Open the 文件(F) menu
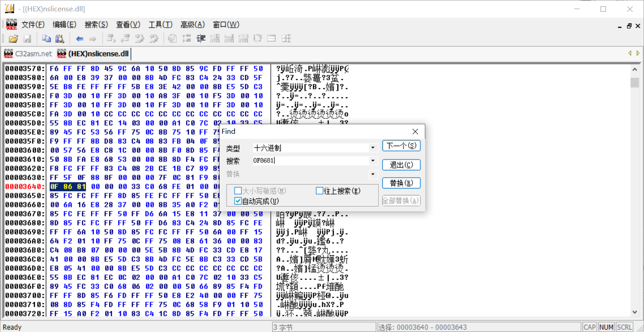The image size is (644, 332). [33, 24]
